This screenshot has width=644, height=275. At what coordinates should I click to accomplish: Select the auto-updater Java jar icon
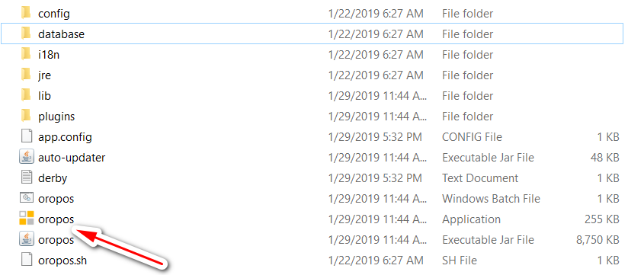click(x=26, y=157)
